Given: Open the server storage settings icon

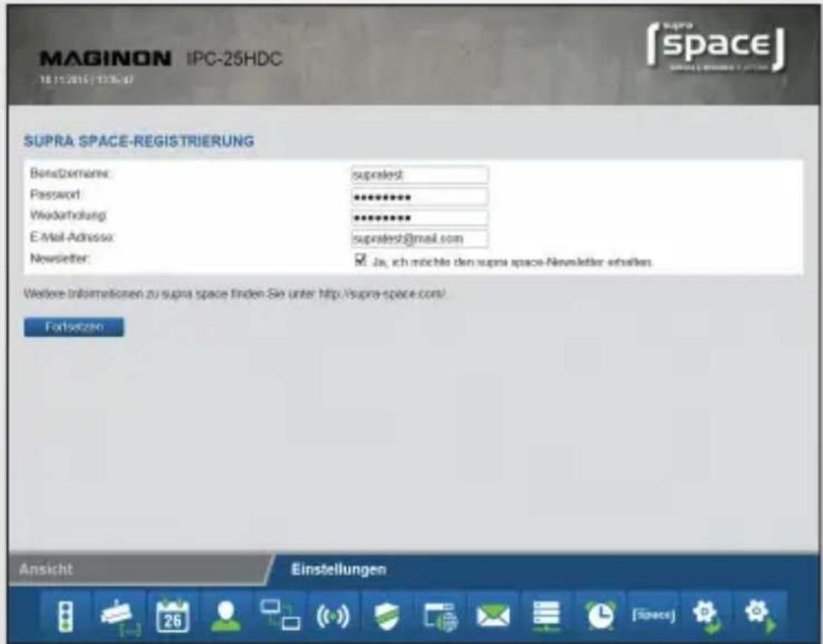Looking at the screenshot, I should point(546,615).
